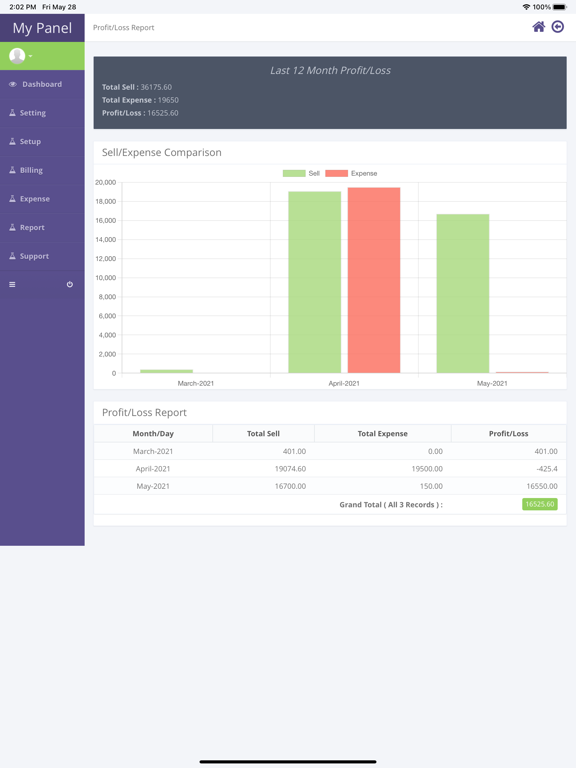Click the April-2021 red Expense bar
This screenshot has height=768, width=576.
374,280
